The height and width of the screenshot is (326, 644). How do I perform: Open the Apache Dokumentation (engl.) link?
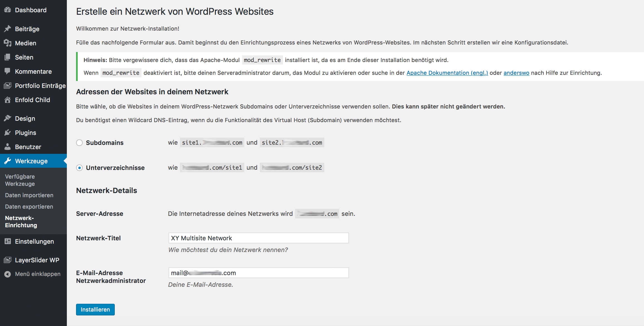(447, 73)
